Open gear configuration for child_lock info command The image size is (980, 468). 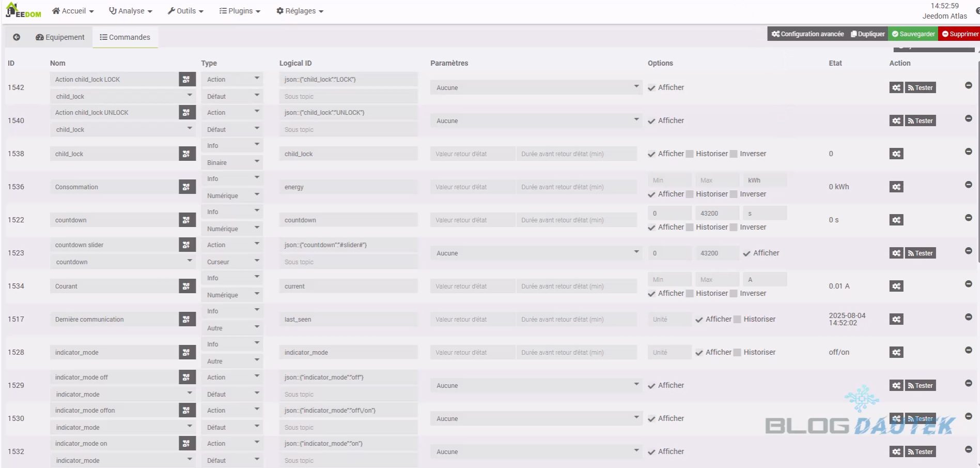click(896, 154)
